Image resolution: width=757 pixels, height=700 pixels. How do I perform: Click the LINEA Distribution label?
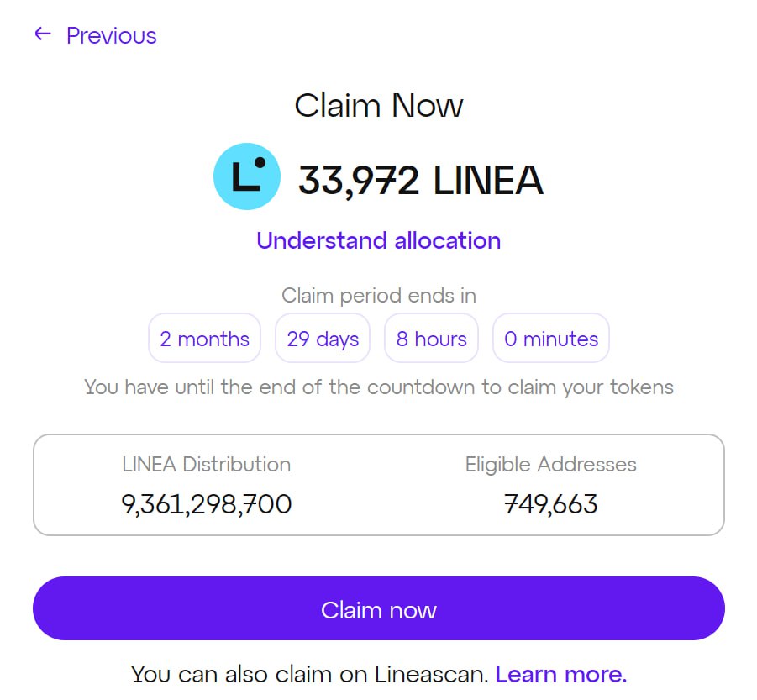pyautogui.click(x=206, y=465)
